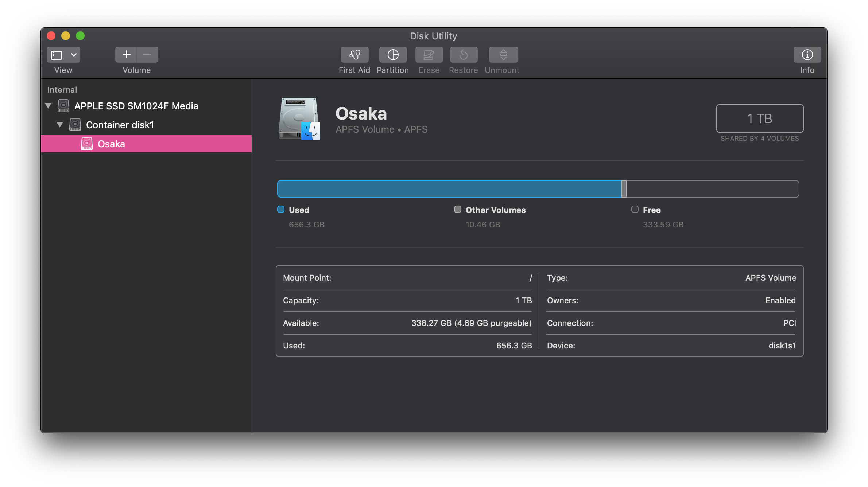Add a volume with the plus button
This screenshot has width=868, height=487.
pos(126,55)
